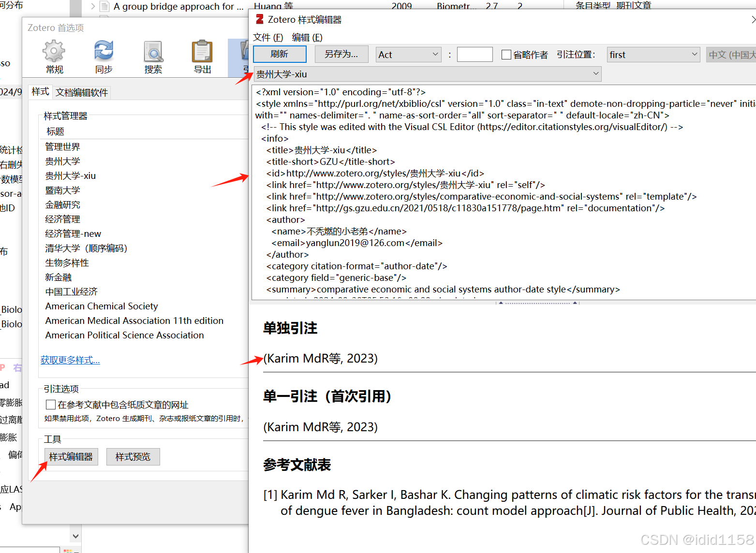Click the title-short GZU XML line
The width and height of the screenshot is (756, 553).
coord(331,161)
